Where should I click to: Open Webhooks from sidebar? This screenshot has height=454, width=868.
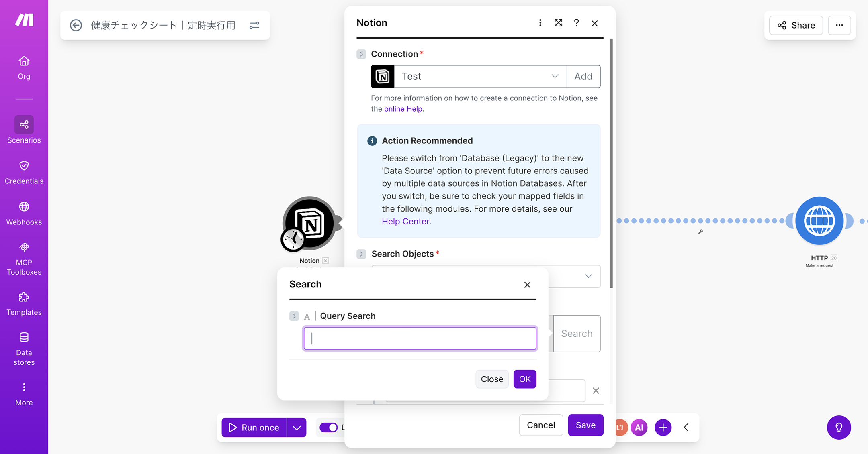[24, 213]
